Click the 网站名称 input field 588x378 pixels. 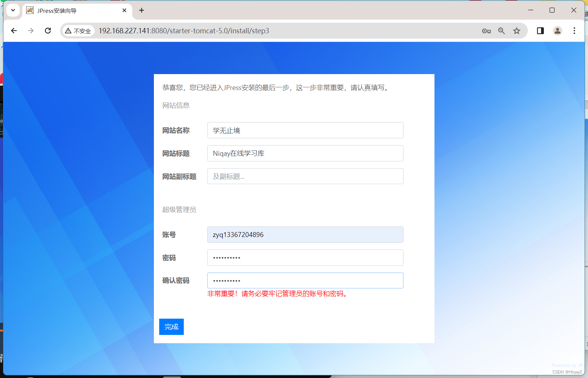click(x=305, y=130)
